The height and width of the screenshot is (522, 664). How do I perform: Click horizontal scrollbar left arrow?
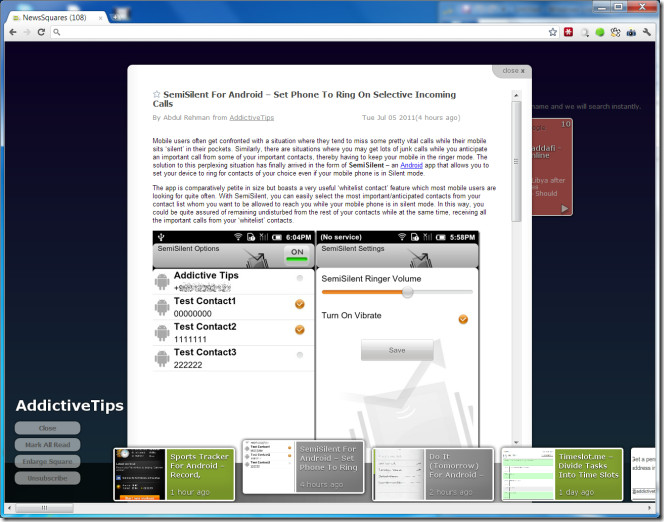point(9,508)
